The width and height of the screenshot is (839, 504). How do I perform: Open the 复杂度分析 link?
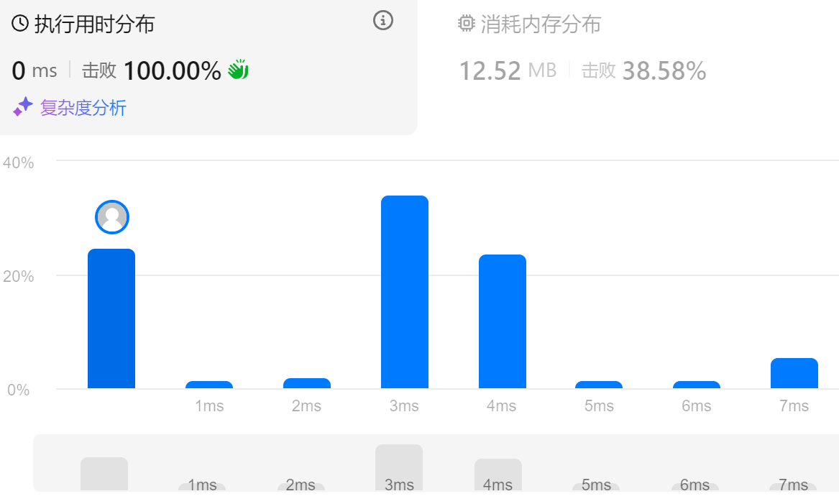tap(83, 108)
